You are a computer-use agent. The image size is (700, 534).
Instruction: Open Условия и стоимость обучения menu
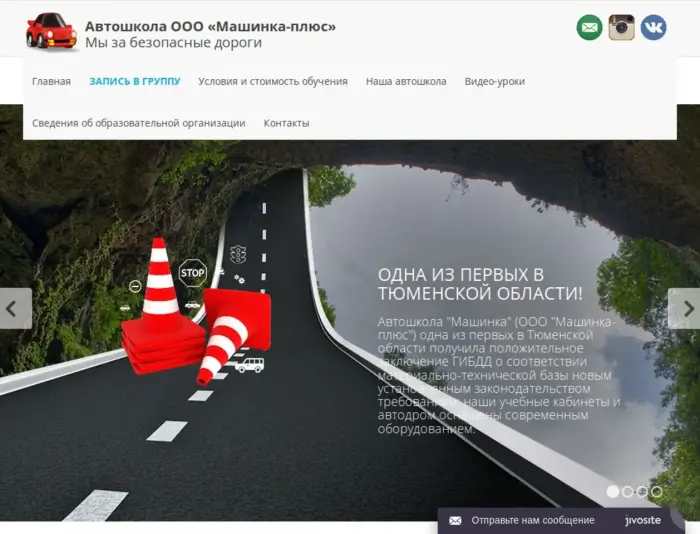coord(273,82)
